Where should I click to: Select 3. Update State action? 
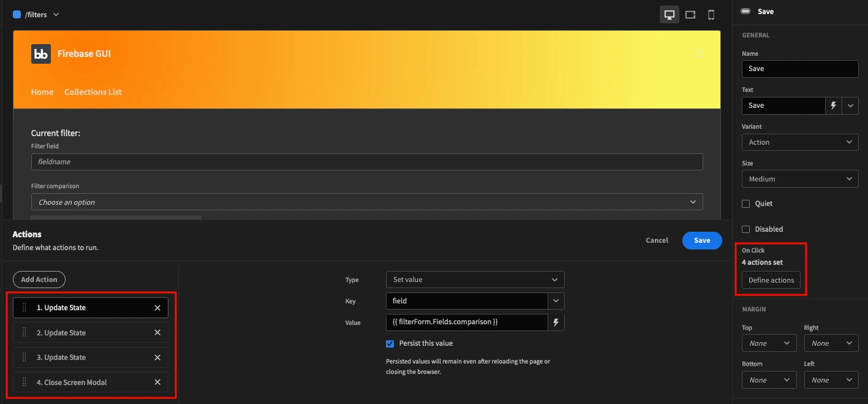point(91,357)
